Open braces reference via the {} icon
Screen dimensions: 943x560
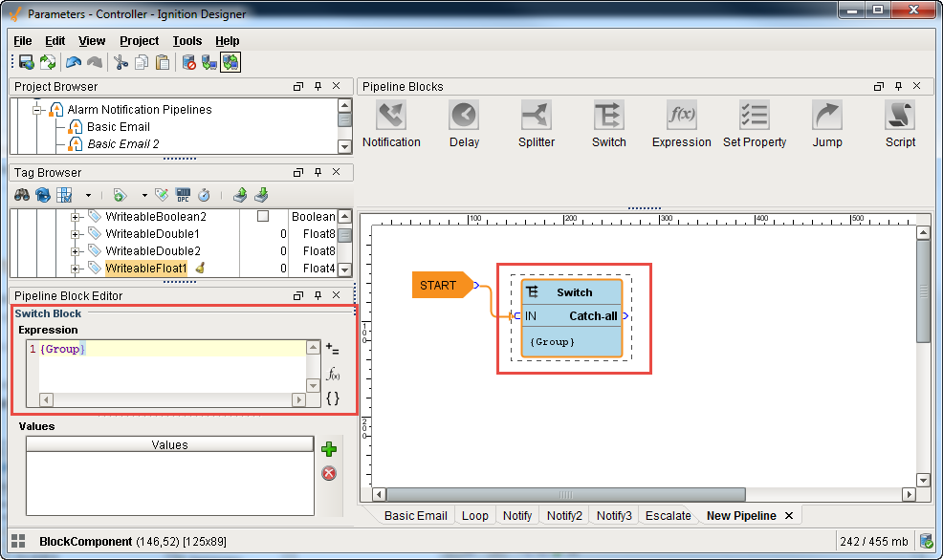click(x=333, y=398)
